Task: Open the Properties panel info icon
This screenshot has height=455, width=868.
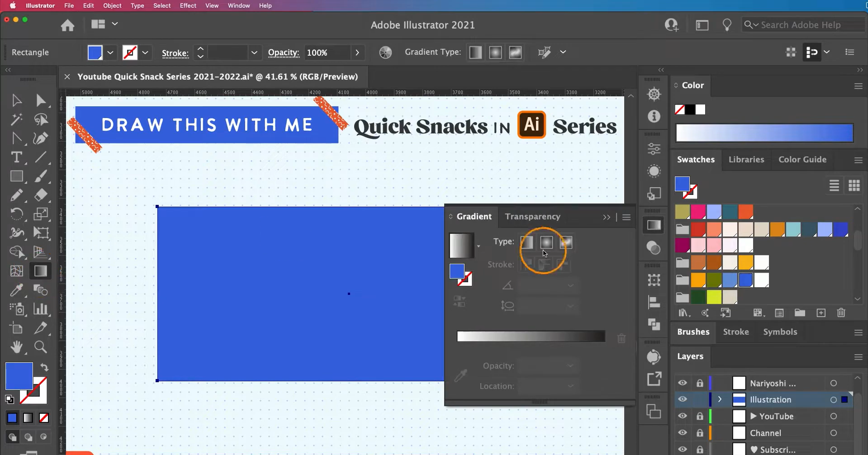Action: [654, 116]
